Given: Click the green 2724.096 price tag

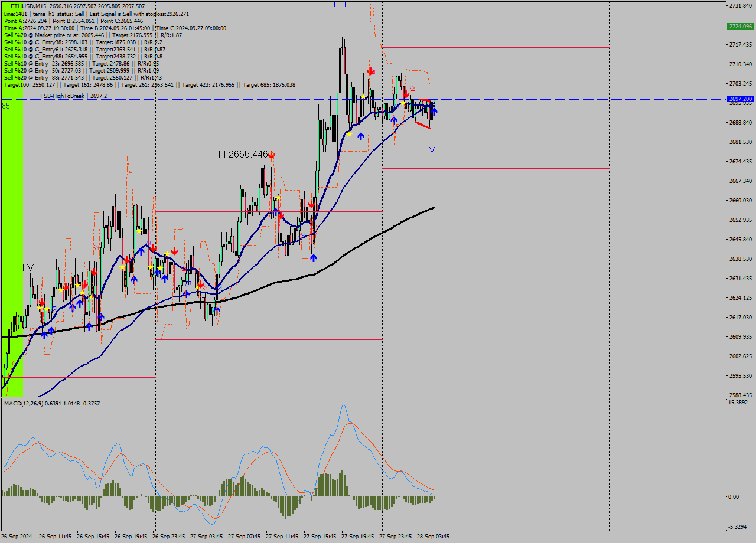Looking at the screenshot, I should click(741, 27).
